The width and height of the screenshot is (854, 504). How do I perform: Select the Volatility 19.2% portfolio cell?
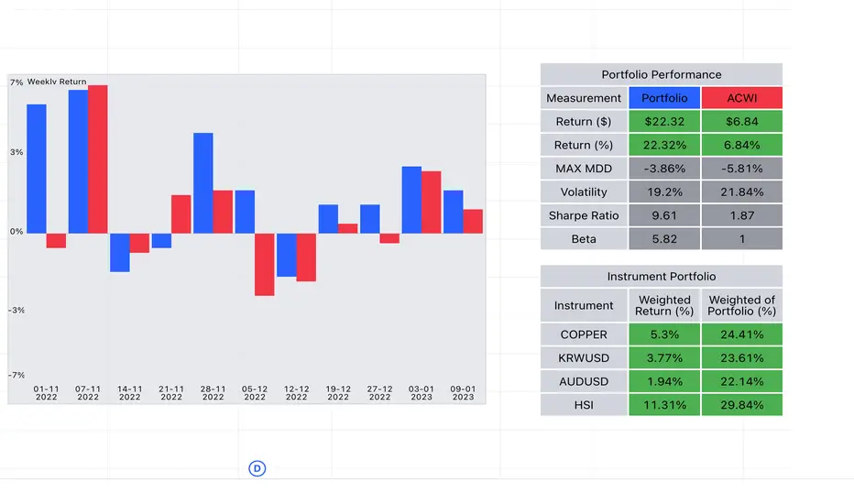point(664,192)
